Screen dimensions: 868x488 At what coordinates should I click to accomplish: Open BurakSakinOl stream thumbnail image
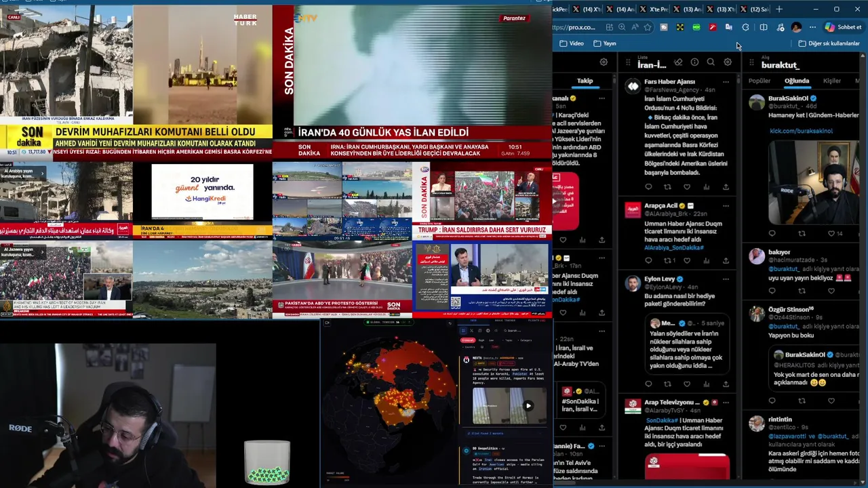point(814,182)
